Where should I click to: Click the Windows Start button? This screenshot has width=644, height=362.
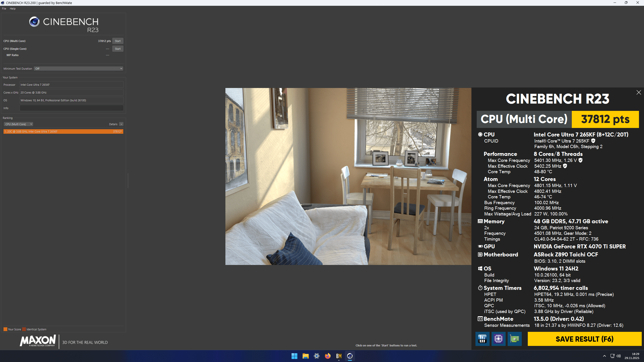tap(294, 356)
